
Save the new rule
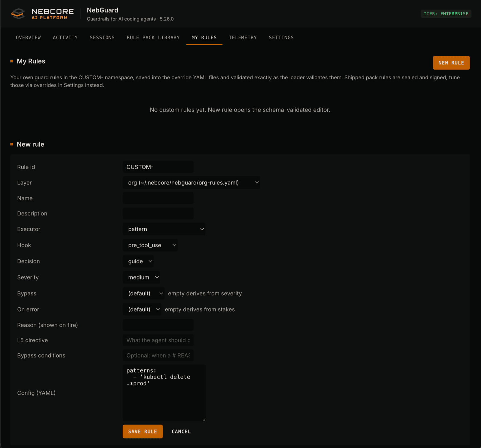[142, 431]
